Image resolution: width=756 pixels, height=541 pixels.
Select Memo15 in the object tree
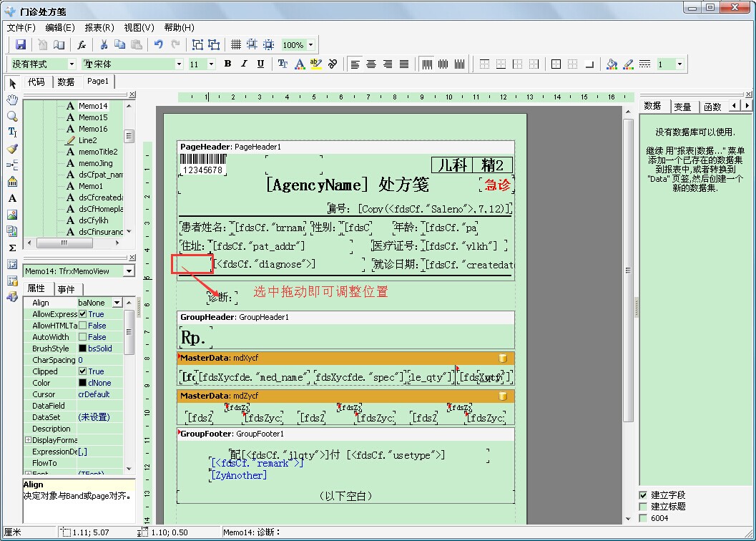point(93,117)
